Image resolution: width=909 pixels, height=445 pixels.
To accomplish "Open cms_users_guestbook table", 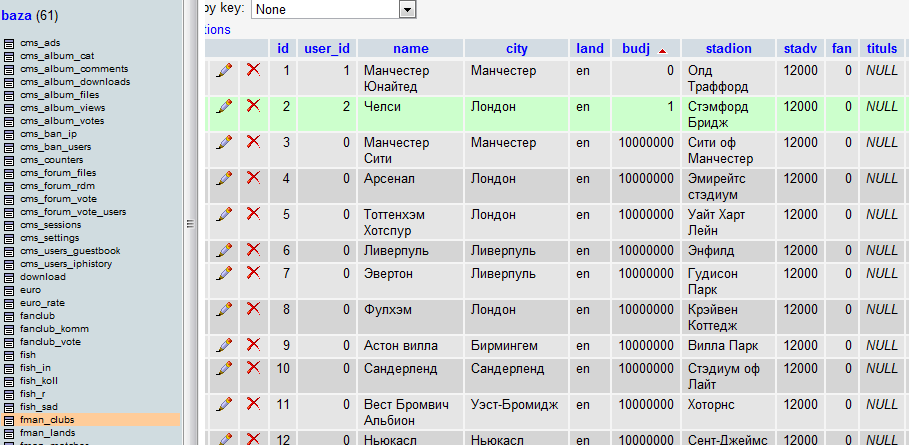I will [x=70, y=251].
